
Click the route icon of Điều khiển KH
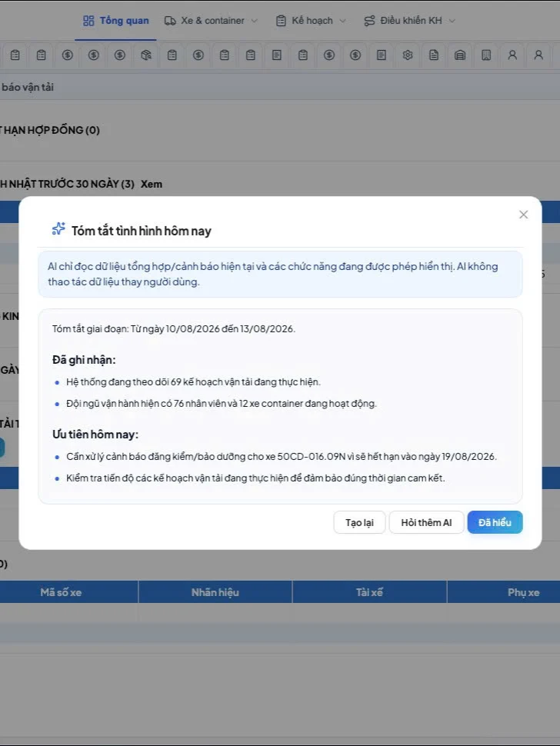click(369, 21)
